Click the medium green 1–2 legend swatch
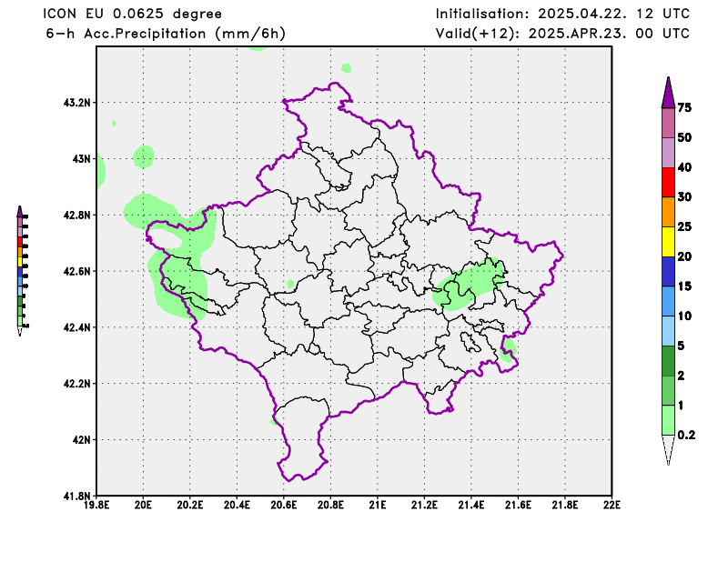 click(668, 390)
